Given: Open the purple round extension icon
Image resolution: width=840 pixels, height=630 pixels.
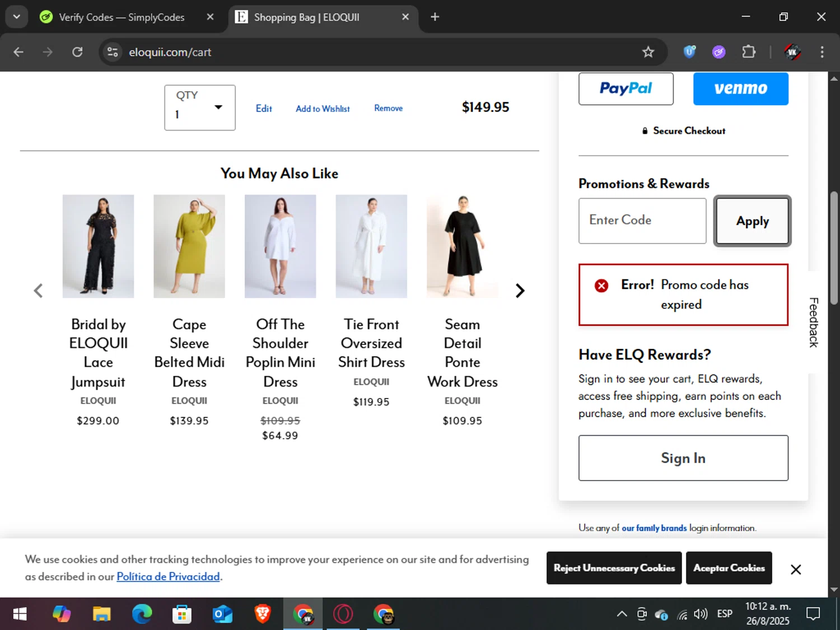Looking at the screenshot, I should point(718,52).
